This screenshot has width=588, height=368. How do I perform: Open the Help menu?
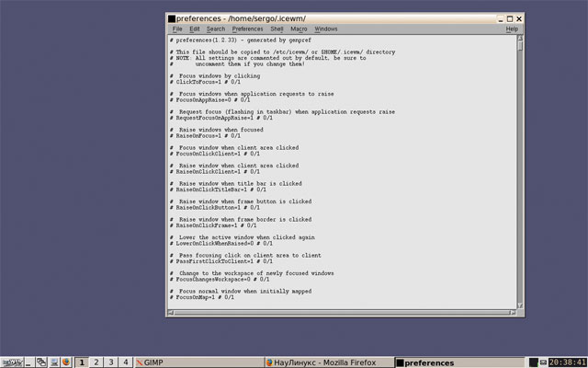pos(512,29)
